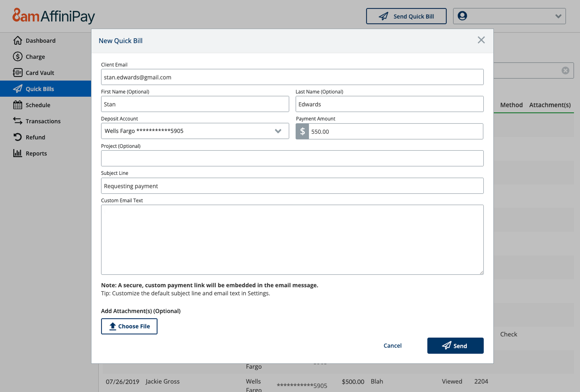Click into the Custom Email Text area
The image size is (580, 392).
point(292,240)
